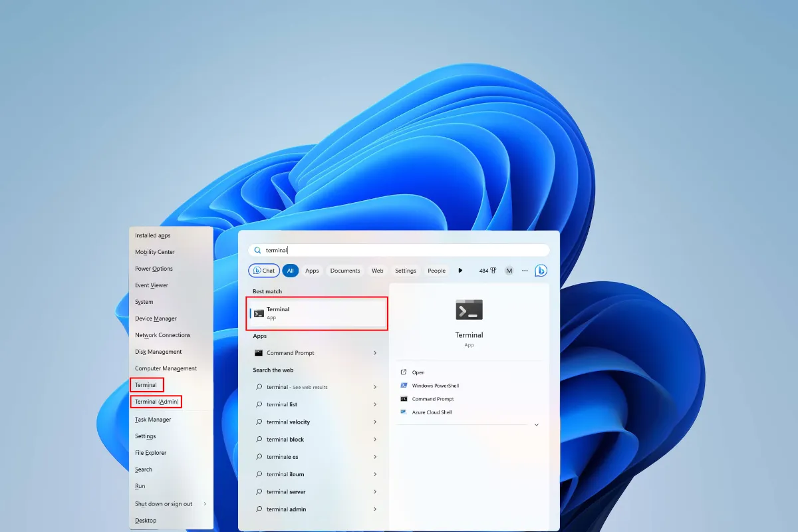
Task: Click the magnifying glass in the search box
Action: point(257,250)
